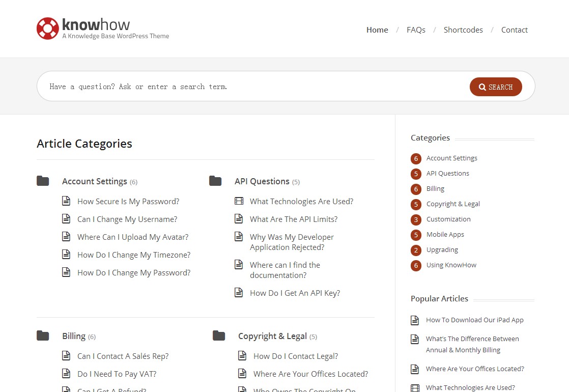569x392 pixels.
Task: Click the film icon beside What Technologies Are Used in API Questions
Action: coord(239,201)
